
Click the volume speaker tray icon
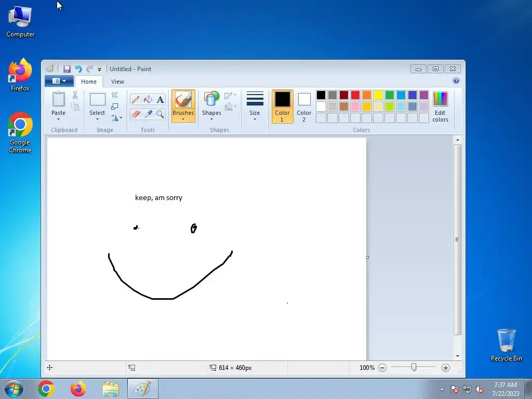tap(480, 389)
